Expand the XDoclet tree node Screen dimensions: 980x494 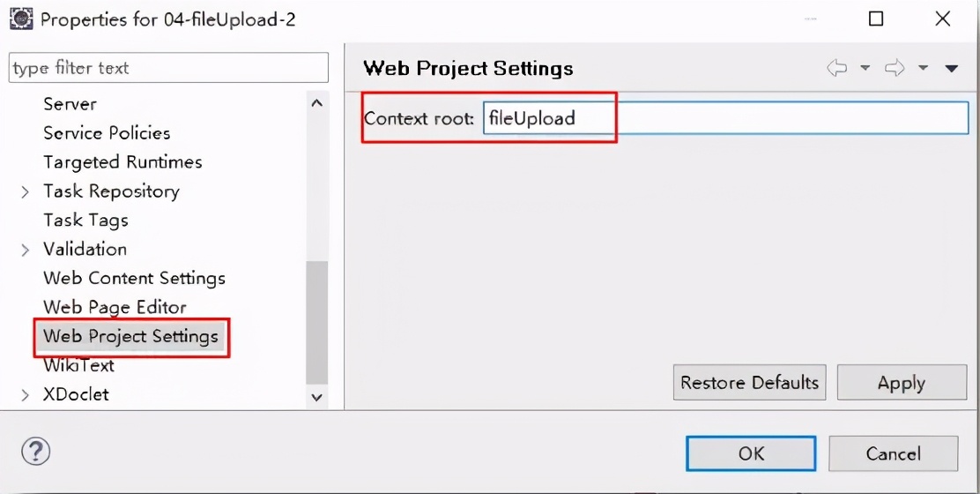tap(26, 395)
